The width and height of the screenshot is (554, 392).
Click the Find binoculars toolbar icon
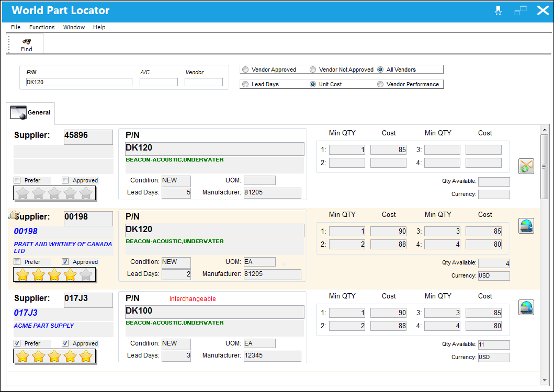[x=27, y=41]
